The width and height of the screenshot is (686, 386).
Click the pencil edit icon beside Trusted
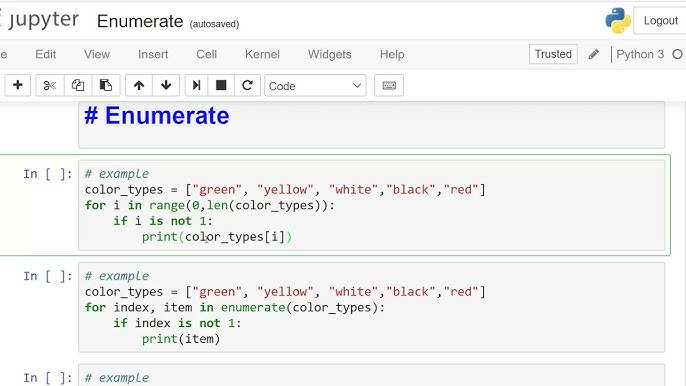593,54
